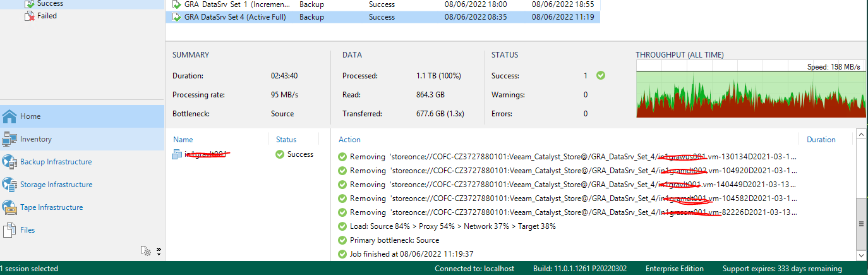Go to Storage Infrastructure
This screenshot has height=275, width=868.
pyautogui.click(x=82, y=185)
